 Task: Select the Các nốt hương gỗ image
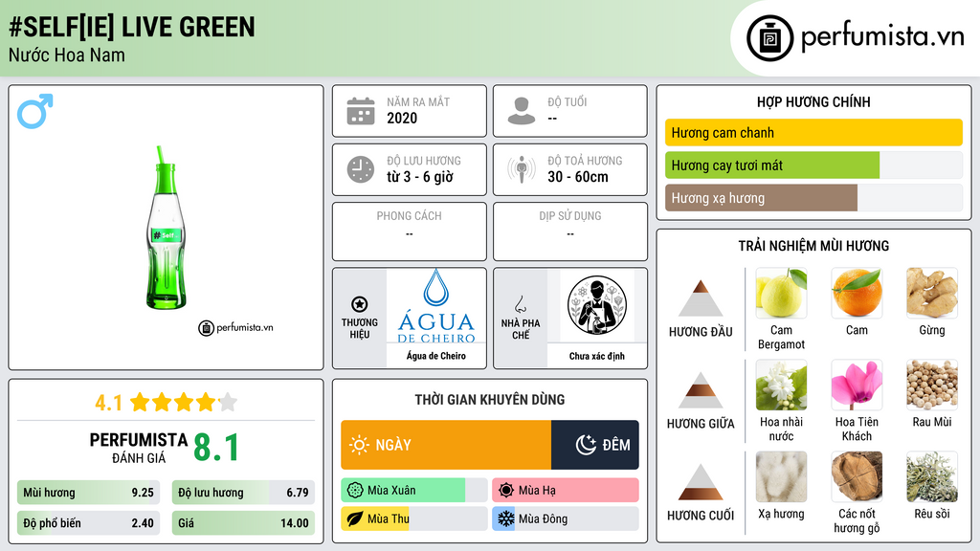coord(857,476)
